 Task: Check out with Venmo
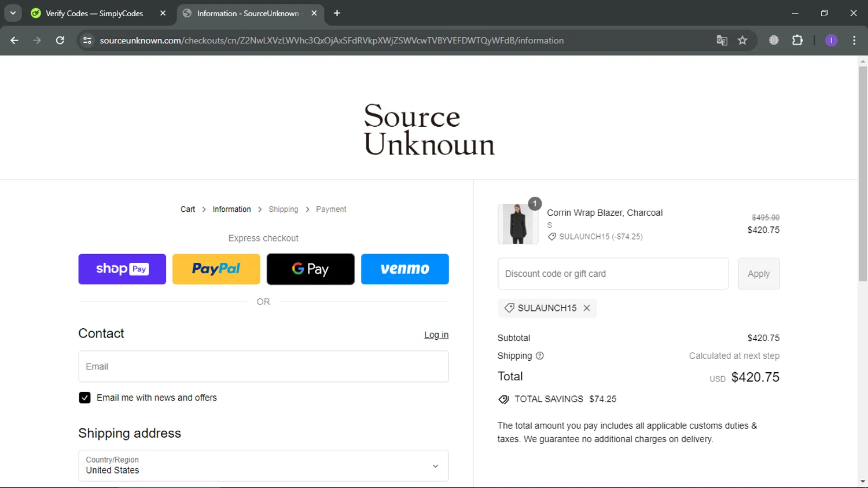(405, 269)
